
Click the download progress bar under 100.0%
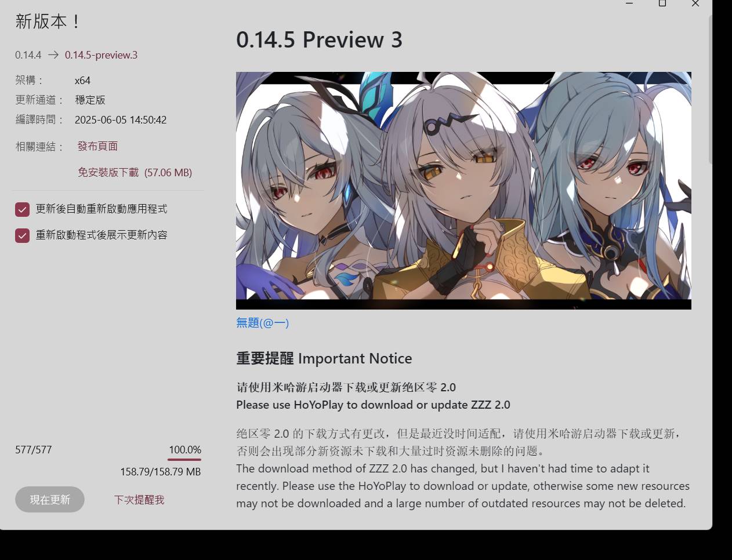(x=184, y=460)
